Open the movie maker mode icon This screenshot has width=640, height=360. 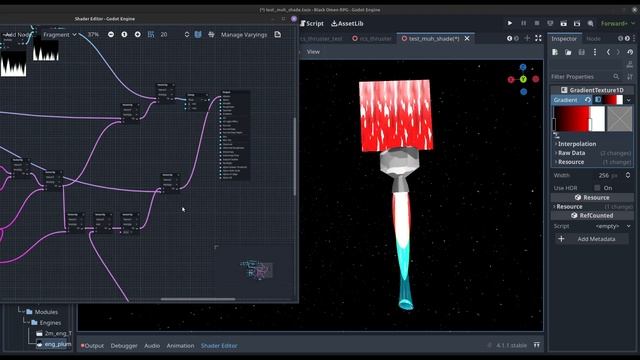click(591, 24)
